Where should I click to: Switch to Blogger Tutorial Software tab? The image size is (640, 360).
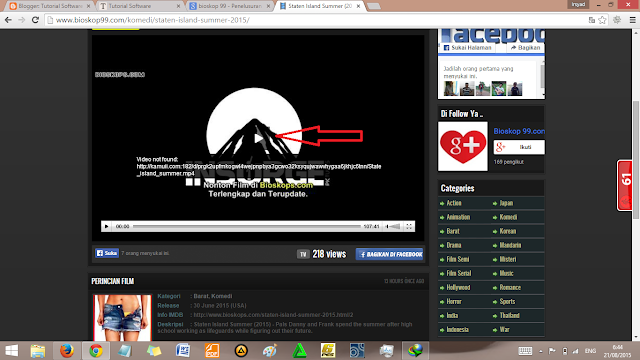pyautogui.click(x=50, y=6)
